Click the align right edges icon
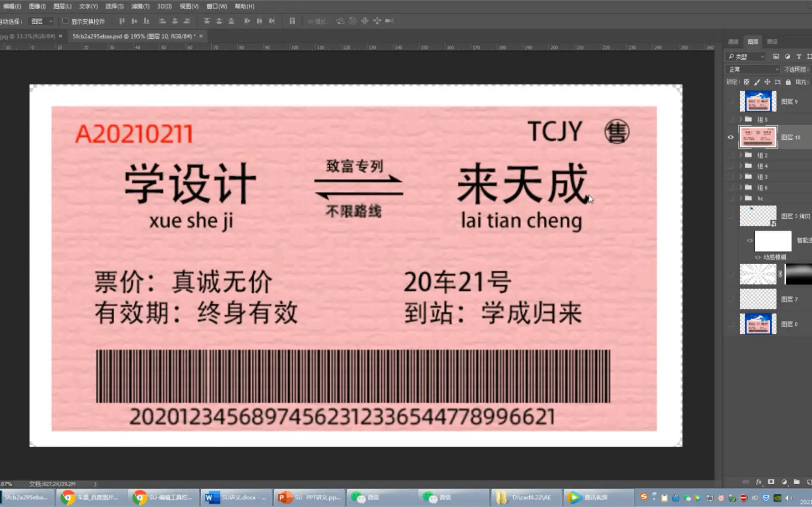Image resolution: width=812 pixels, height=507 pixels. click(187, 21)
